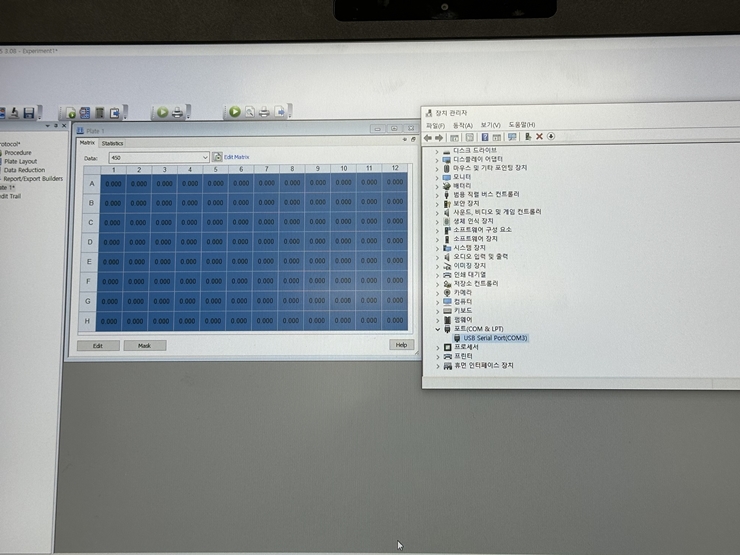Click the red X uninstall device icon
Viewport: 740px width, 555px height.
[x=539, y=137]
